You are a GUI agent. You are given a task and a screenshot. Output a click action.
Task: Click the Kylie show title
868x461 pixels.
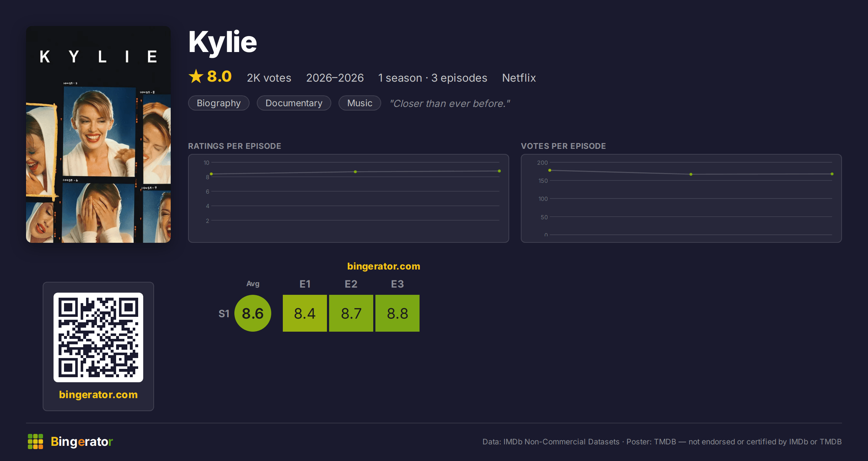(223, 42)
